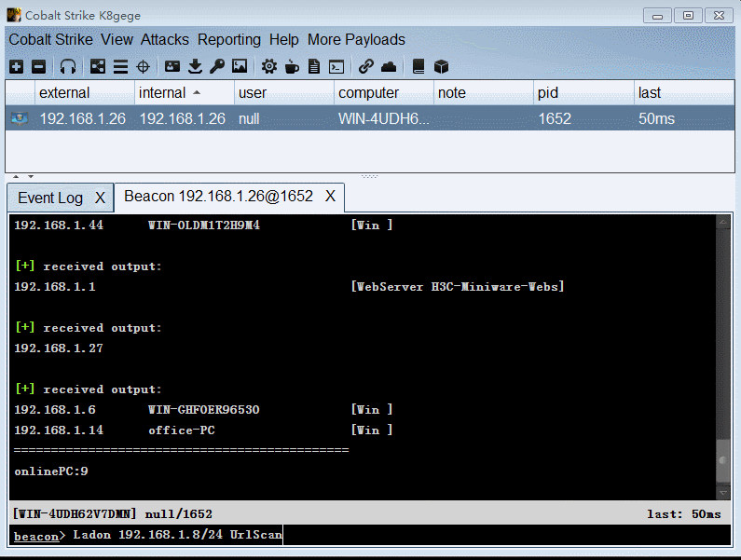Close the Beacon 192.168.1.26@1652 tab
This screenshot has height=560, width=741.
330,196
